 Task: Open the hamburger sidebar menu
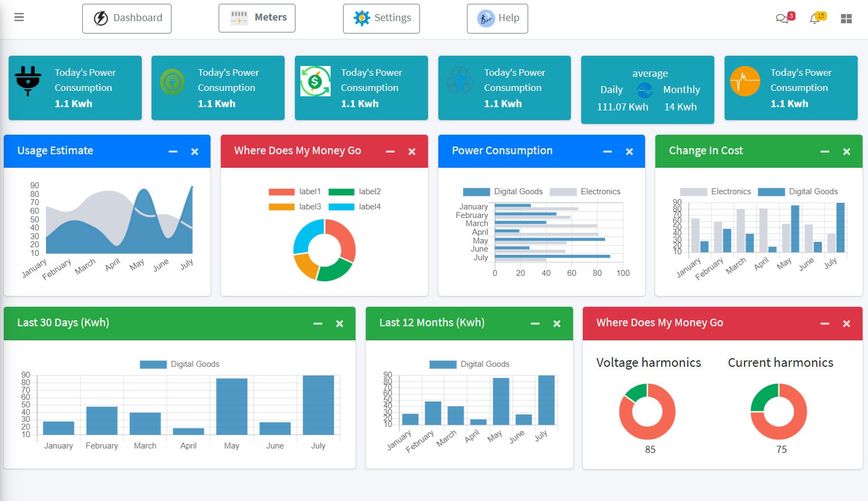tap(19, 17)
